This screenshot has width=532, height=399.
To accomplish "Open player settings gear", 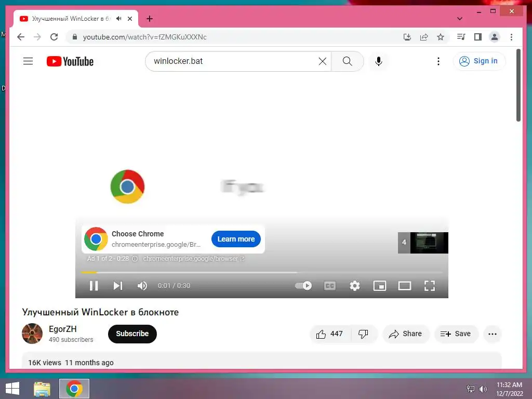I will (354, 286).
